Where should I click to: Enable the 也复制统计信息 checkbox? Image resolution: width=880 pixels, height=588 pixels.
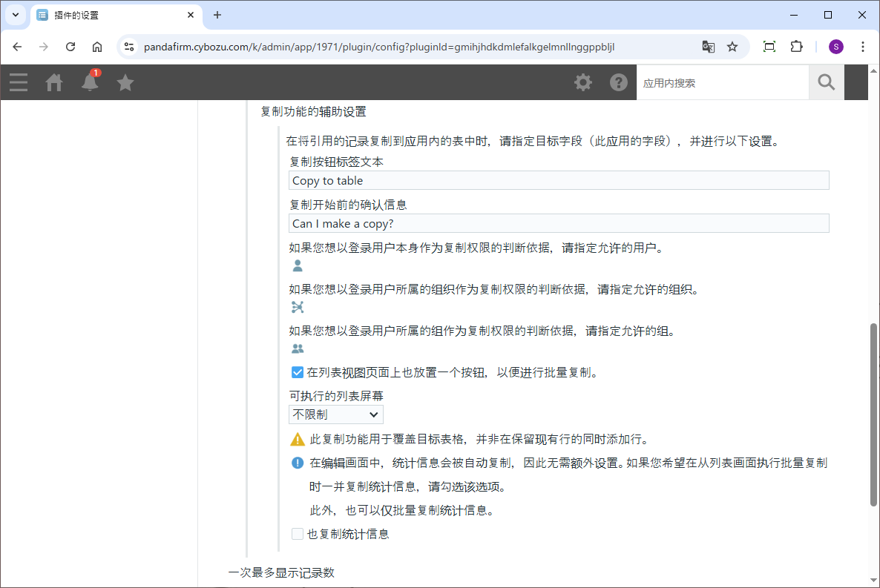298,533
